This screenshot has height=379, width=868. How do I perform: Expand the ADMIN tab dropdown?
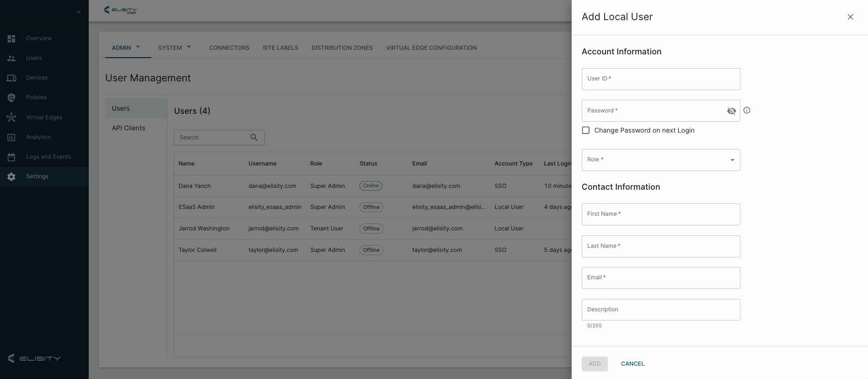[x=138, y=47]
